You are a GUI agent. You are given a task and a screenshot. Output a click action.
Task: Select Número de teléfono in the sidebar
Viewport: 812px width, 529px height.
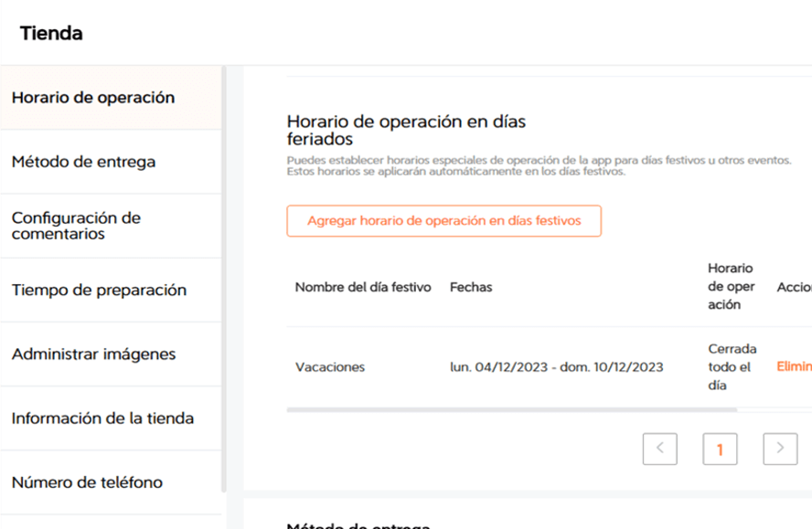pyautogui.click(x=87, y=482)
